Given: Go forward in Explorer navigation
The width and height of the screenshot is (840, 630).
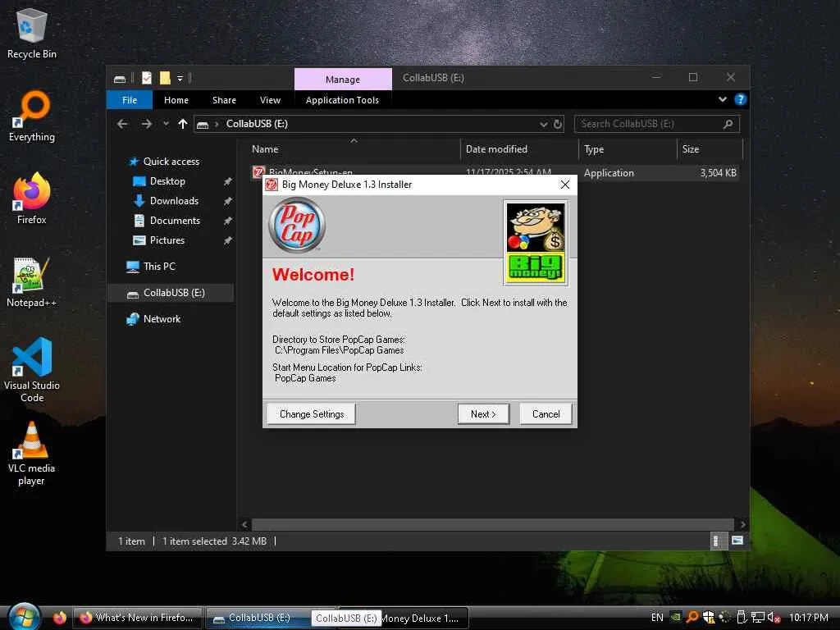Looking at the screenshot, I should click(x=146, y=125).
